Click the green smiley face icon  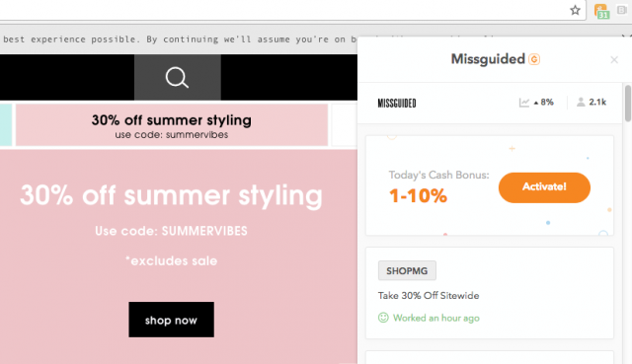click(x=383, y=318)
